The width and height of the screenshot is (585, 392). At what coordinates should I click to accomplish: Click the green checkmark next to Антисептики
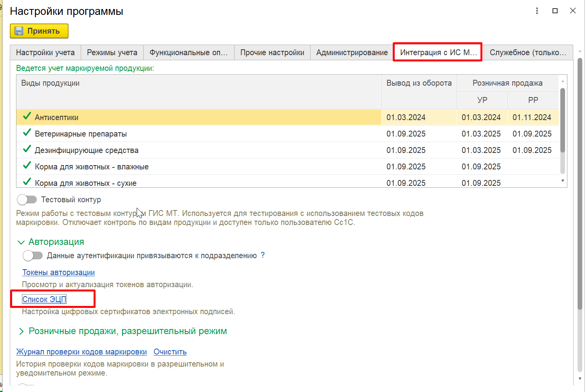(27, 117)
